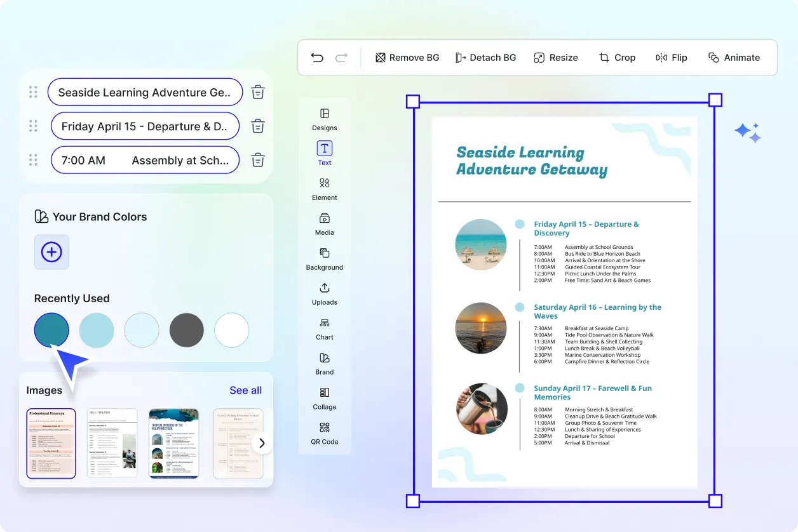Crop the selected image
The height and width of the screenshot is (532, 798).
pos(617,57)
